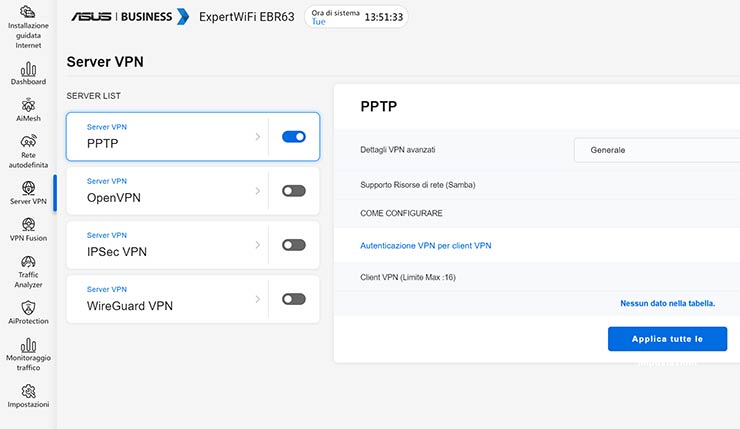
Task: Expand the OpenVPN entry chevron
Action: pos(258,191)
